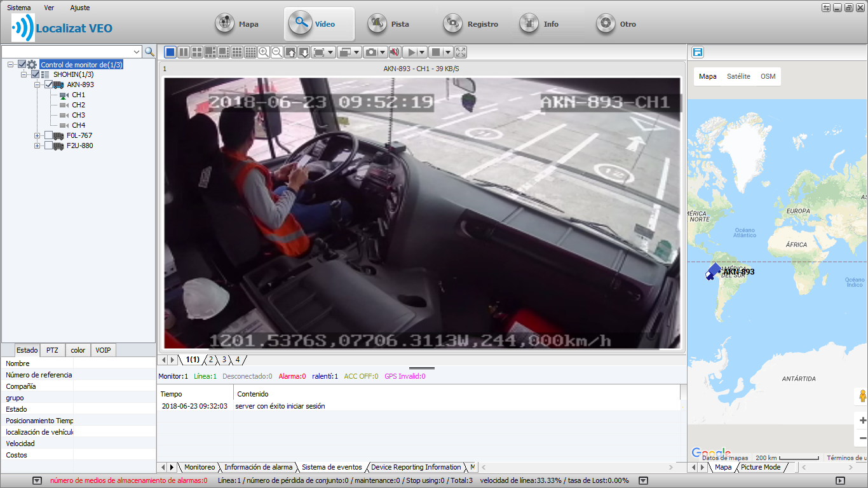Toggle full screen video icon
This screenshot has width=868, height=488.
(x=461, y=52)
